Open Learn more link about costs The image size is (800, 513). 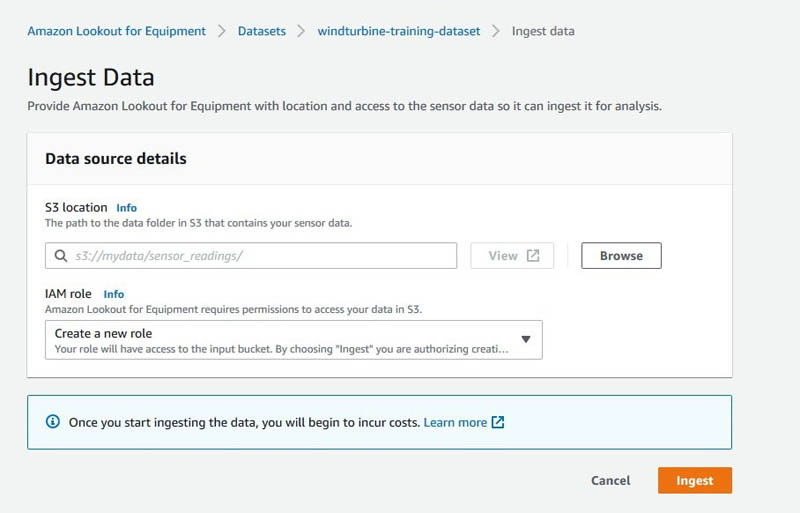tap(455, 422)
